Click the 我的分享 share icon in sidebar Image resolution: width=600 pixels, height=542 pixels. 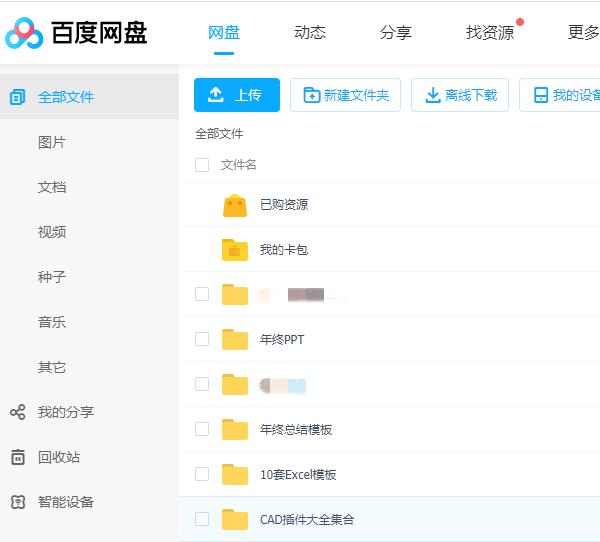point(17,412)
